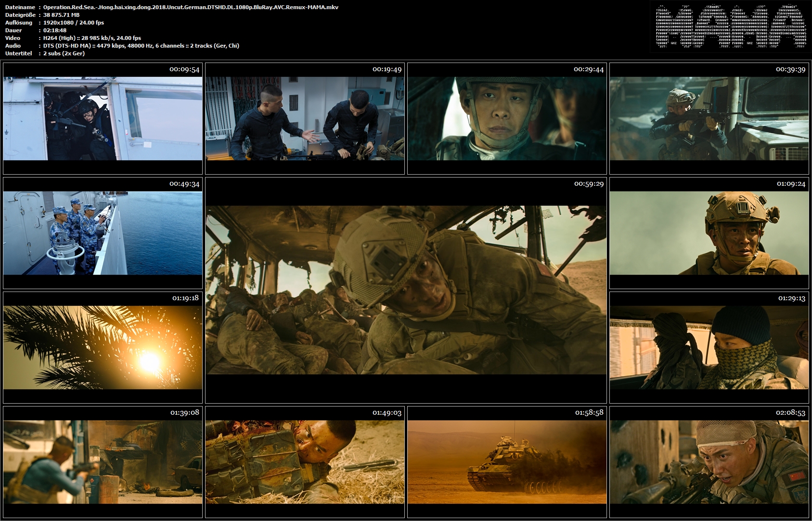This screenshot has width=812, height=521.
Task: Click the thumbnail stamped 00:09:54
Action: [x=103, y=118]
